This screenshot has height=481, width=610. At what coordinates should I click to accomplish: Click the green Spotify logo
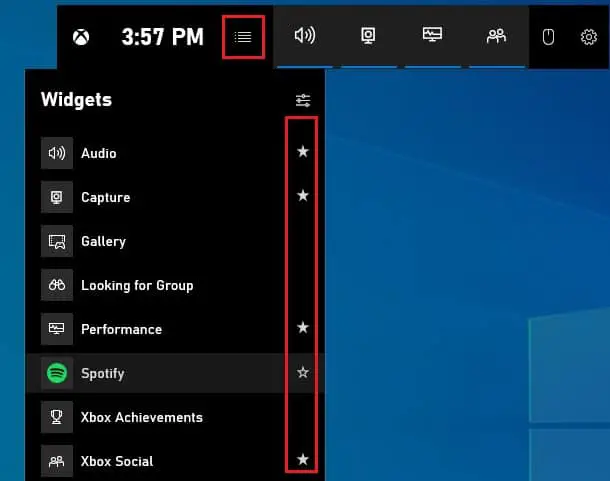click(57, 373)
